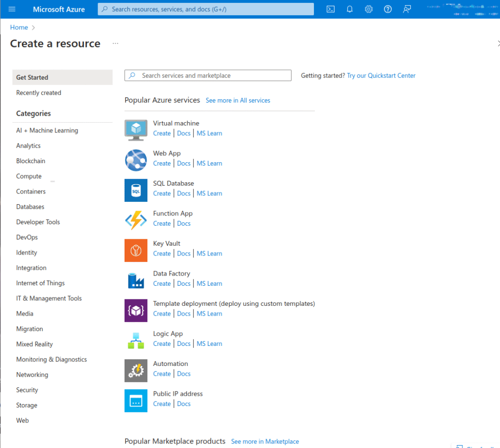Viewport: 500px width, 448px height.
Task: Select the Databases category
Action: (30, 207)
